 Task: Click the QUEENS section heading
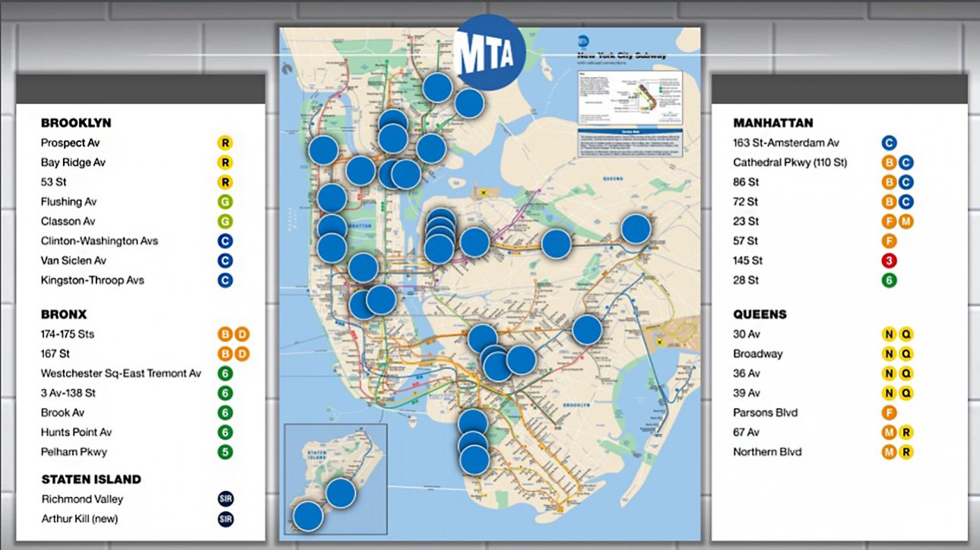760,315
